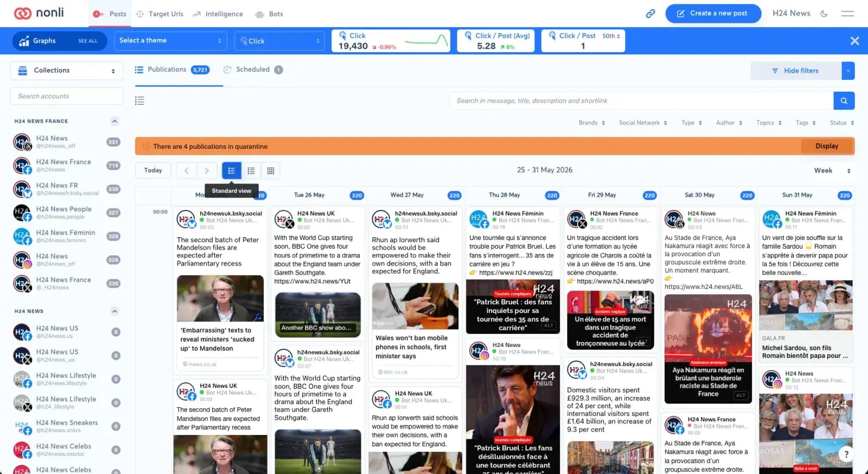Change the 50th percentile stepper
The height and width of the screenshot is (474, 868).
[611, 36]
